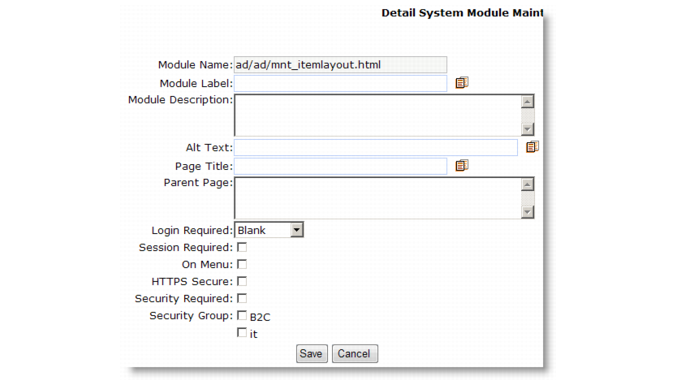The image size is (675, 384).
Task: Click down arrow of Parent Page scrollbar
Action: (527, 212)
